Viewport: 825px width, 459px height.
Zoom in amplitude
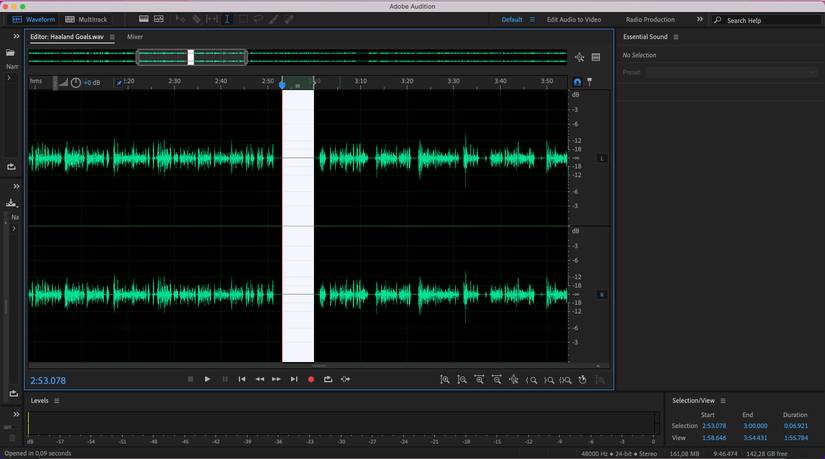point(445,380)
